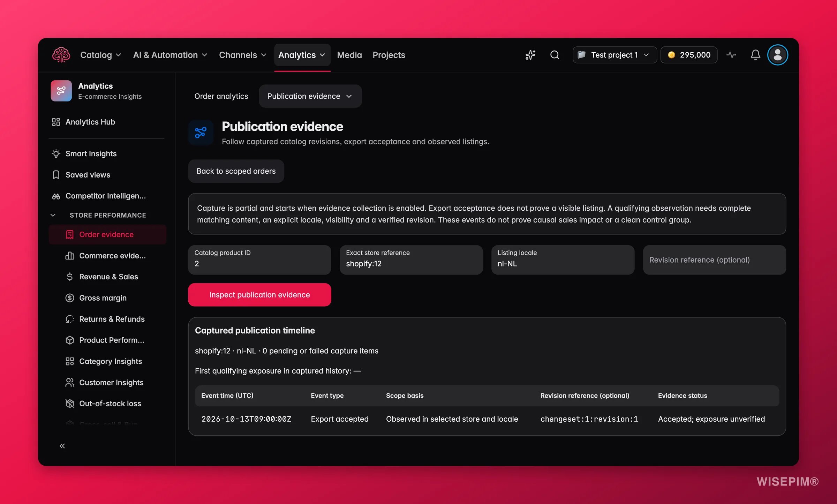Click the Category Insights grid icon

coord(70,361)
